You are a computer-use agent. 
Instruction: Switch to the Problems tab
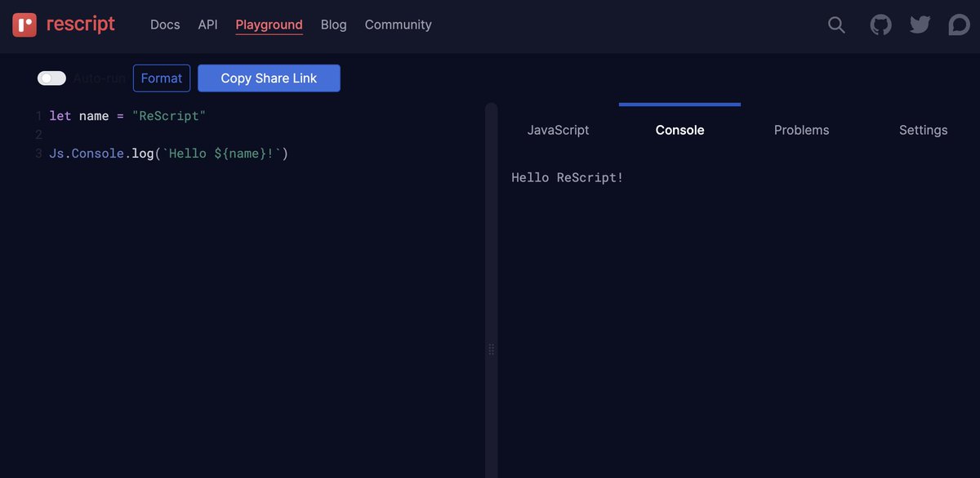click(801, 130)
